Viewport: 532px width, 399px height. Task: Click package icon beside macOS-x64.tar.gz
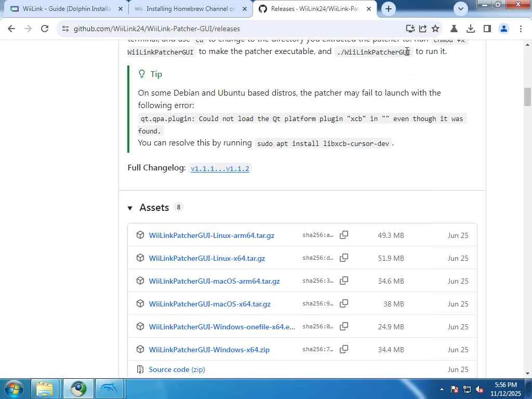140,303
